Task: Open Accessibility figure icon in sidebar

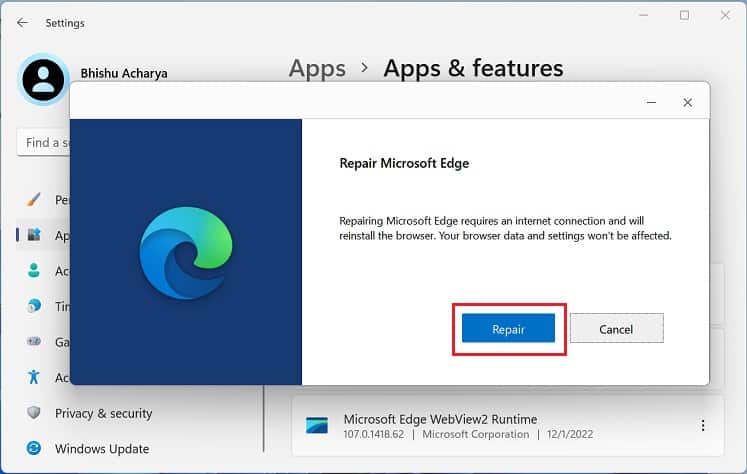Action: click(33, 377)
